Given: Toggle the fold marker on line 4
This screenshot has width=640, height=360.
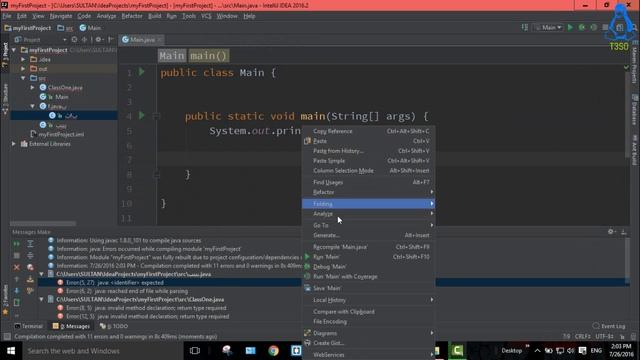Looking at the screenshot, I should click(x=156, y=116).
